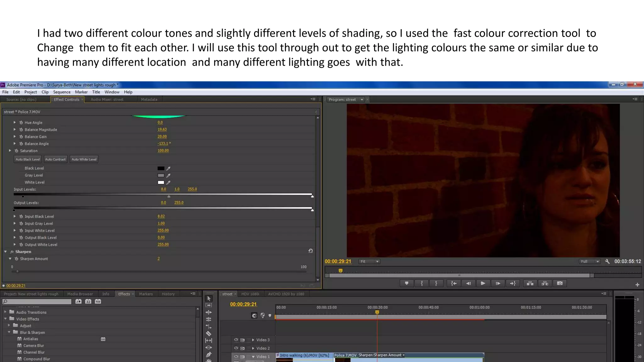
Task: Mark Out point in Program monitor
Action: [x=436, y=283]
